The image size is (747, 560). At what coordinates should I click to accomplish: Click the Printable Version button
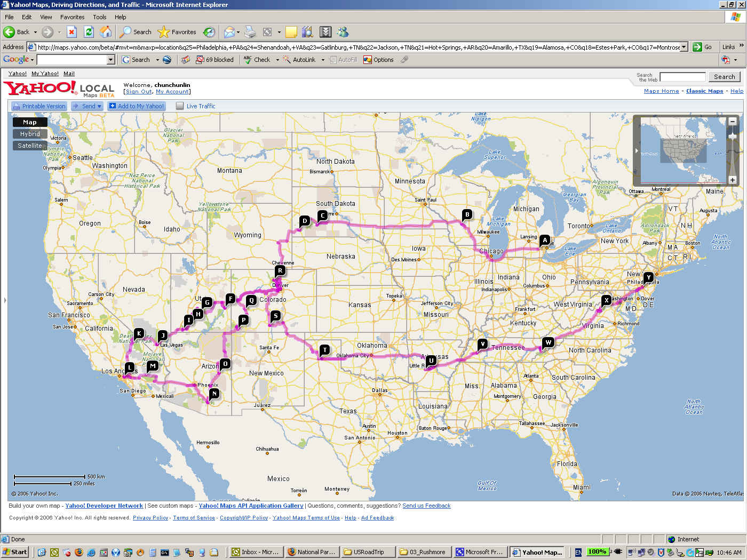pos(39,106)
